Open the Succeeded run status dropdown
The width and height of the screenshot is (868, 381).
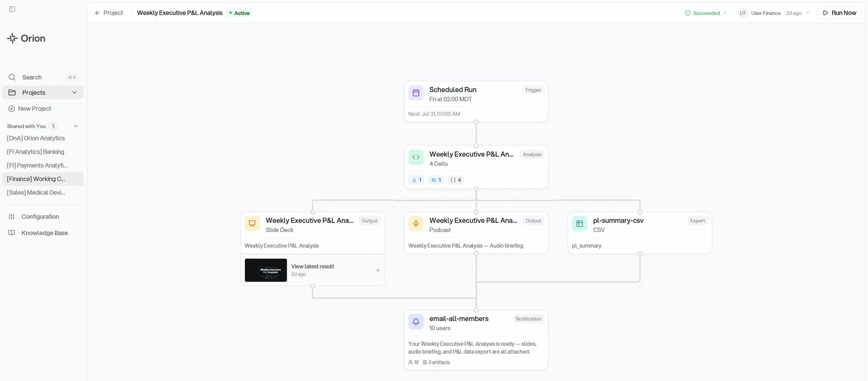706,13
